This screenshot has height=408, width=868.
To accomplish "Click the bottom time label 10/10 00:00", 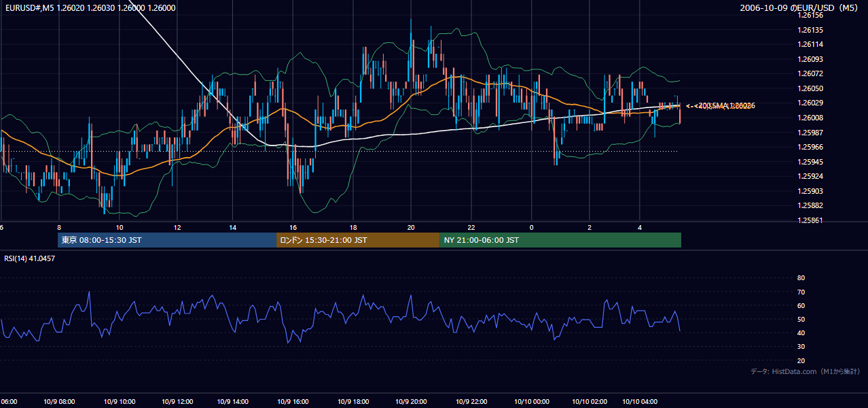I will pos(531,402).
